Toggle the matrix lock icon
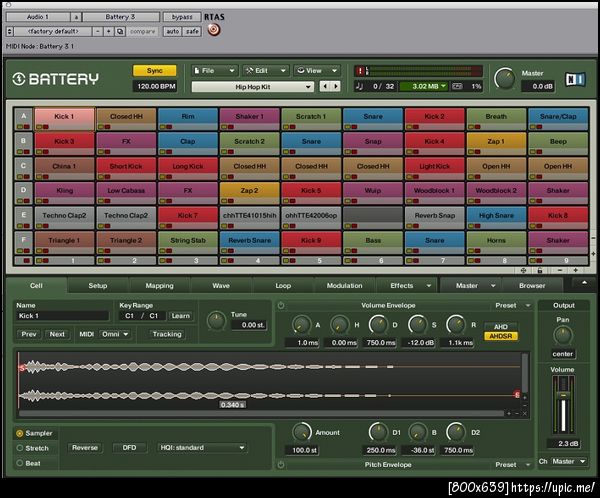The image size is (600, 498). pyautogui.click(x=540, y=270)
